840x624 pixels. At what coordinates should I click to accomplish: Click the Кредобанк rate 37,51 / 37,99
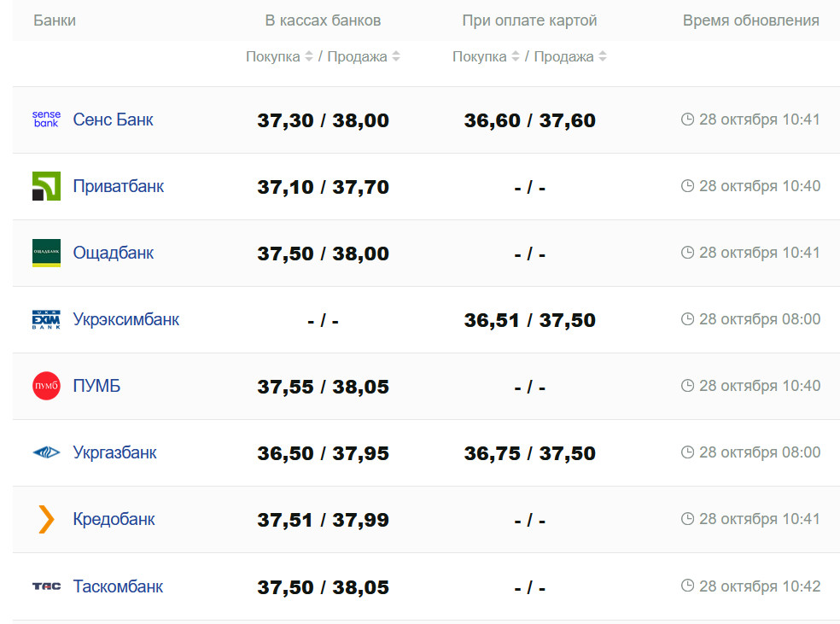point(323,520)
